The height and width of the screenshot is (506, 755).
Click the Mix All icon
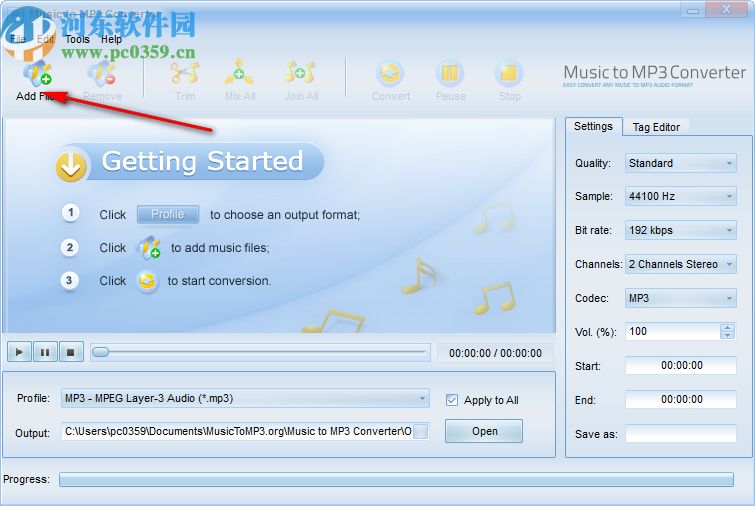239,73
